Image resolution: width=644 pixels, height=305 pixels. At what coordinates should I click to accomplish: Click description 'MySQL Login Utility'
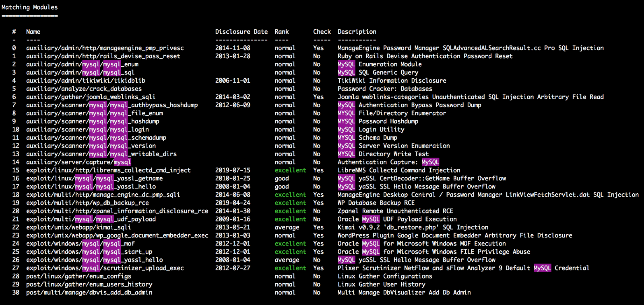[x=371, y=130]
